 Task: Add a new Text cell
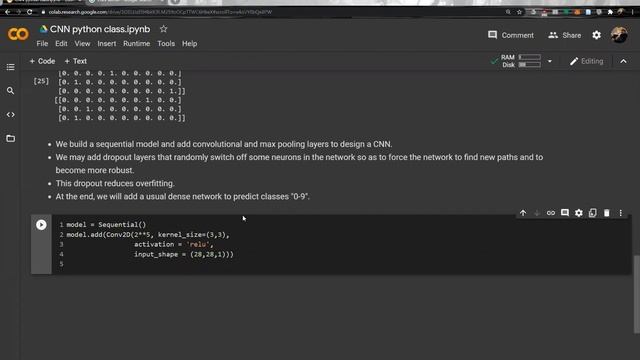tap(76, 61)
